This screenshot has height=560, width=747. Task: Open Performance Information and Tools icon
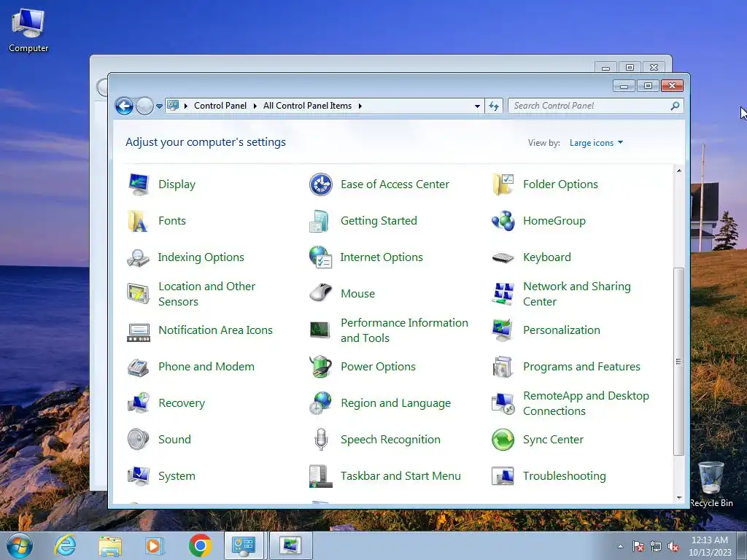tap(321, 330)
